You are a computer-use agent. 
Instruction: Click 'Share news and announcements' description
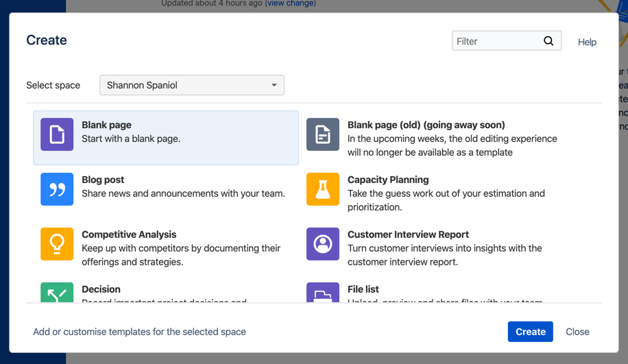pyautogui.click(x=184, y=193)
